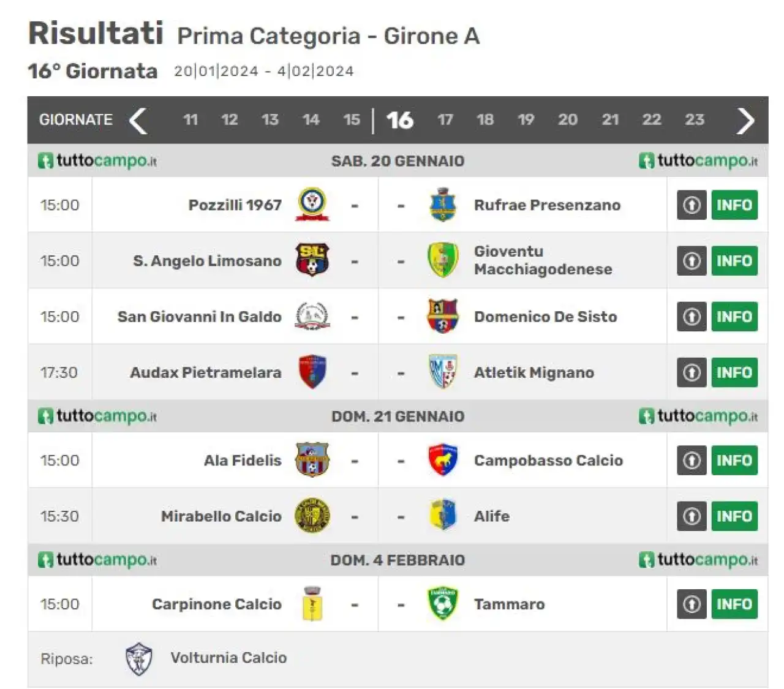Image resolution: width=784 pixels, height=689 pixels.
Task: Open the Domenico De Sisto team link
Action: tap(545, 317)
